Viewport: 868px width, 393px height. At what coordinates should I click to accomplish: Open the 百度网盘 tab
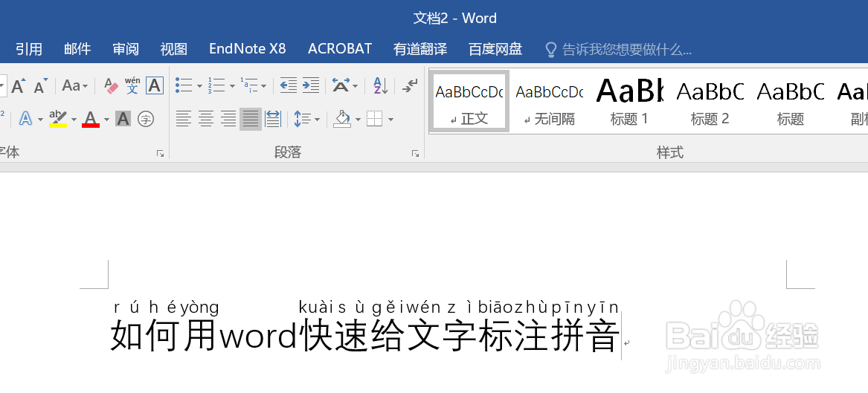coord(495,49)
